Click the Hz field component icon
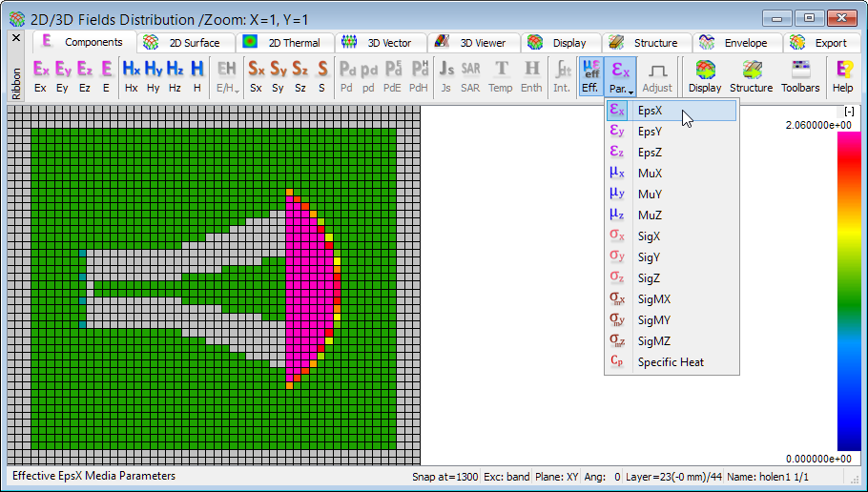The image size is (868, 492). click(x=175, y=75)
